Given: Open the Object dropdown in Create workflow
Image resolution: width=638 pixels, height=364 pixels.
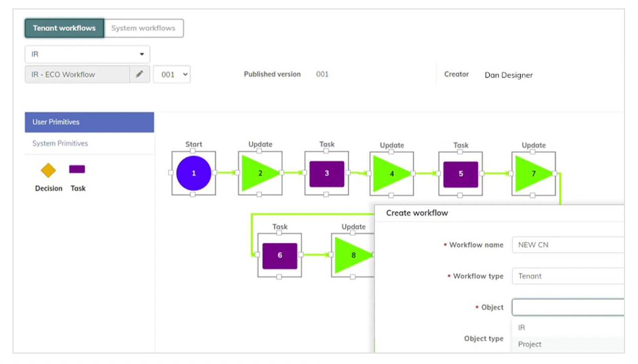Looking at the screenshot, I should pyautogui.click(x=567, y=307).
